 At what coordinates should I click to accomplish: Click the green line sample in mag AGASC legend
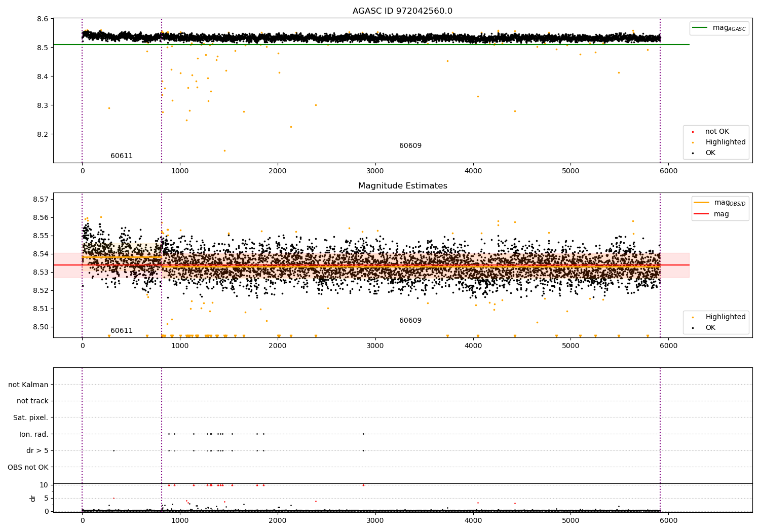[x=700, y=28]
